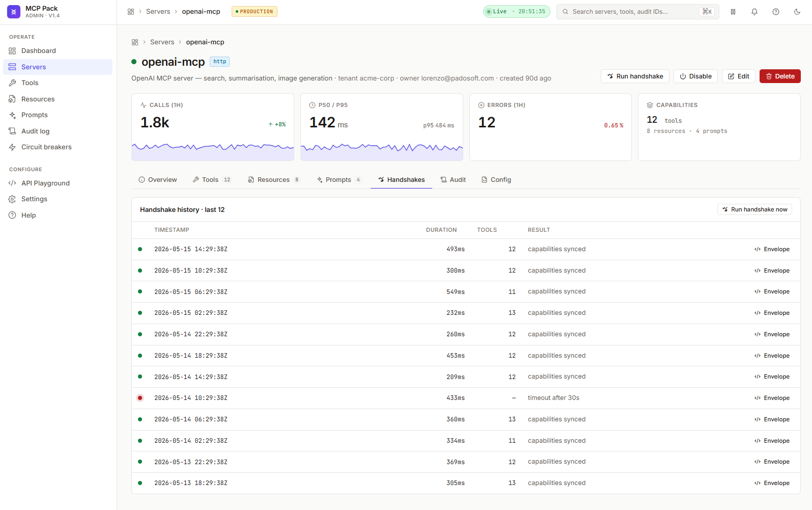Open API Playground in the sidebar

tap(58, 183)
